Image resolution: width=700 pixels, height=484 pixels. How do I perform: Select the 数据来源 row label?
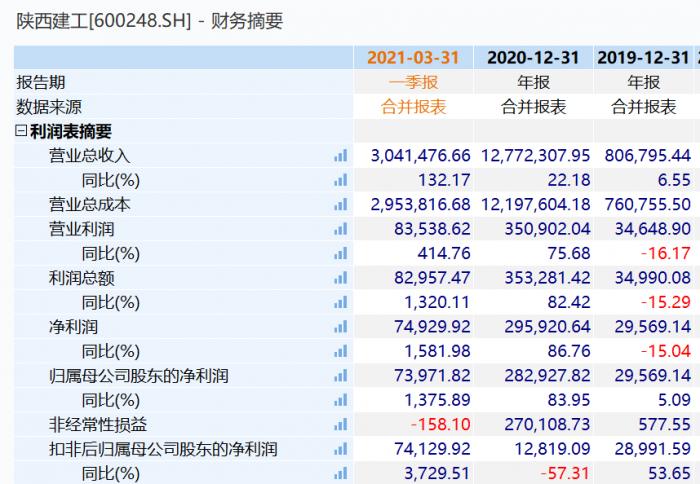[x=49, y=107]
